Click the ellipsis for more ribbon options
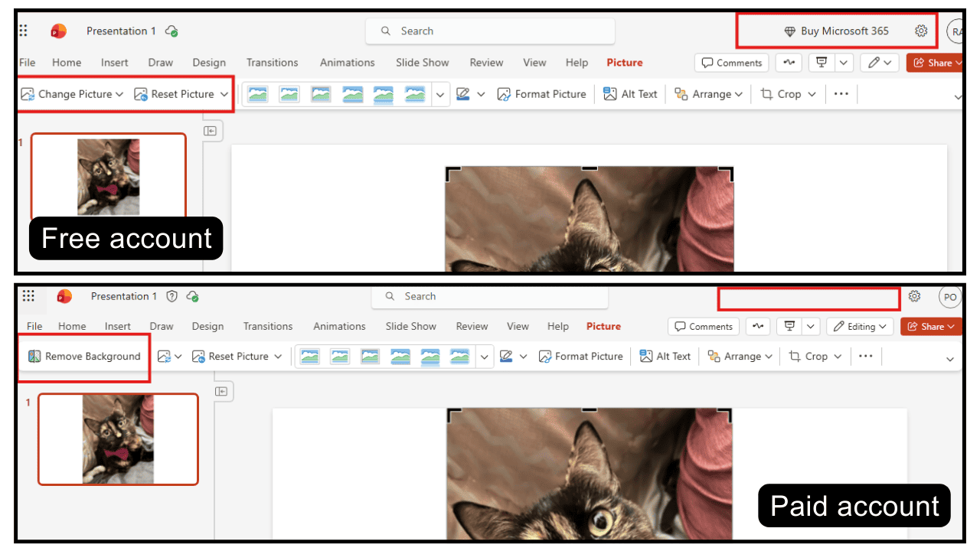Viewport: 980px width, 551px height. [x=841, y=93]
